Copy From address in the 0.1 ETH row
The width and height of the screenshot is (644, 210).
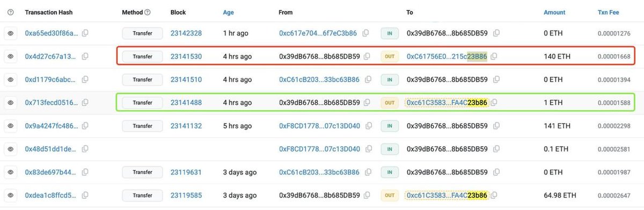(369, 149)
